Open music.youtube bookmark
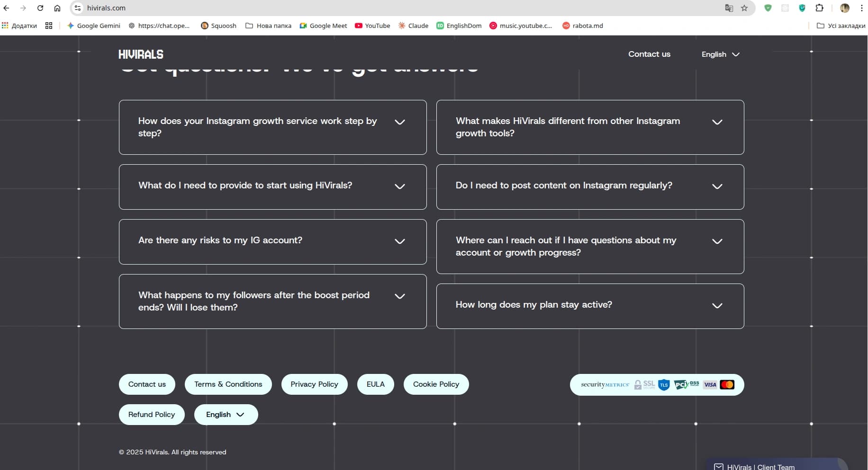The height and width of the screenshot is (470, 868). pyautogui.click(x=521, y=26)
